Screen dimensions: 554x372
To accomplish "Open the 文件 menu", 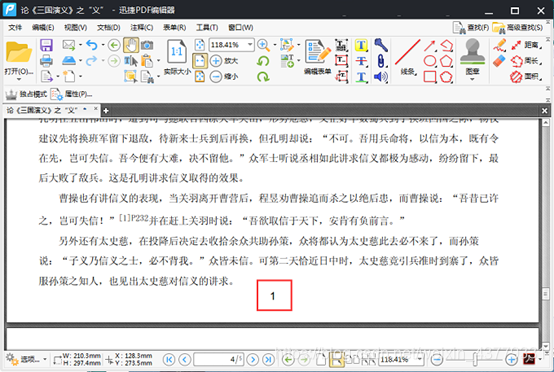I will click(15, 28).
